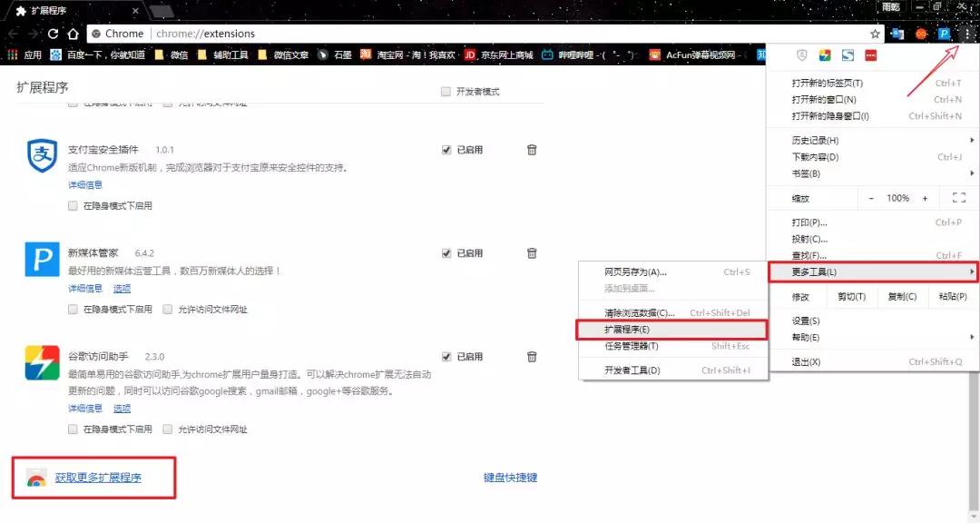This screenshot has height=523, width=980.
Task: Open the 辅助工具 bookmark folder
Action: point(222,55)
